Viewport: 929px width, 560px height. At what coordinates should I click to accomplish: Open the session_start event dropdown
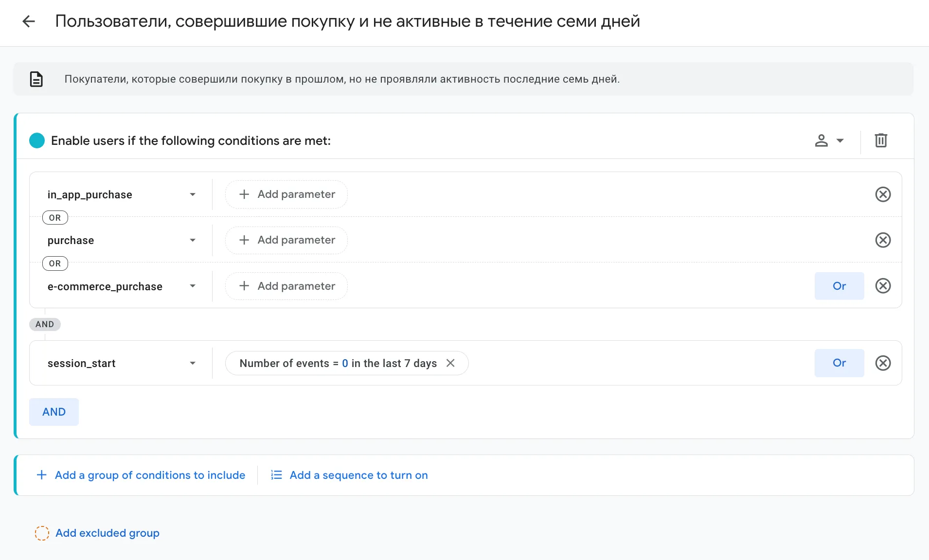[192, 363]
